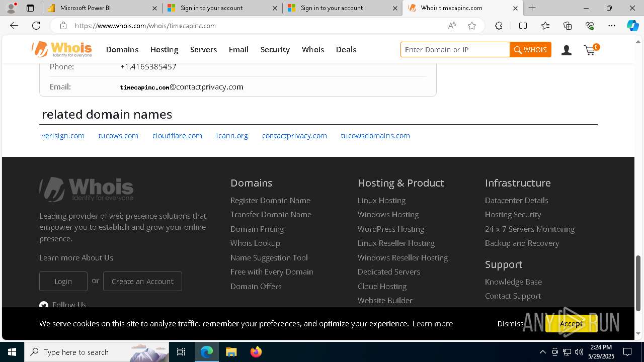View site information lock icon

pyautogui.click(x=63, y=26)
